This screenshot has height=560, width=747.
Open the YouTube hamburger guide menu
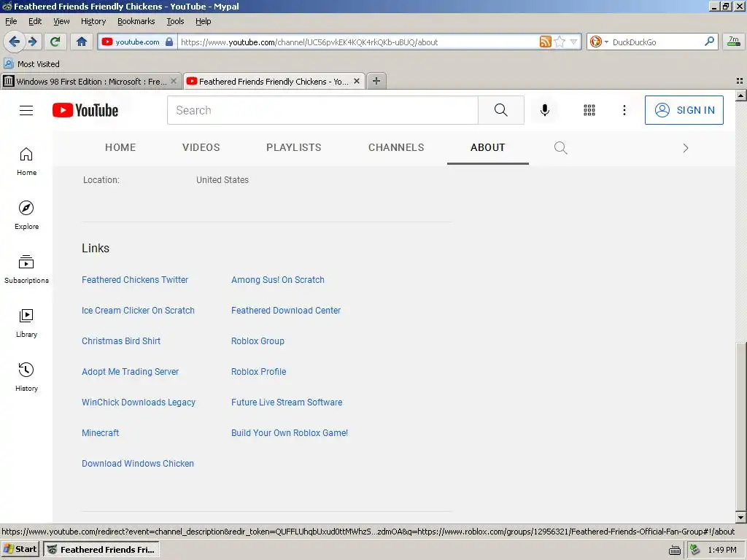coord(26,111)
